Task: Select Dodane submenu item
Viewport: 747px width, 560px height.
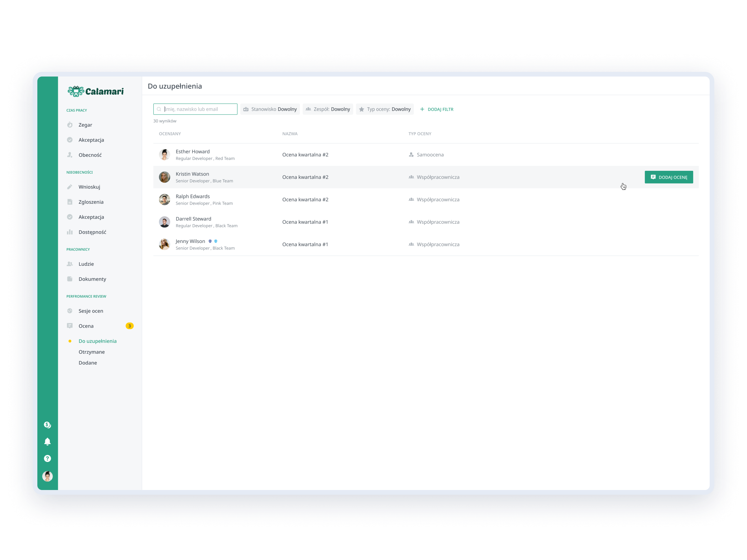Action: (x=88, y=363)
